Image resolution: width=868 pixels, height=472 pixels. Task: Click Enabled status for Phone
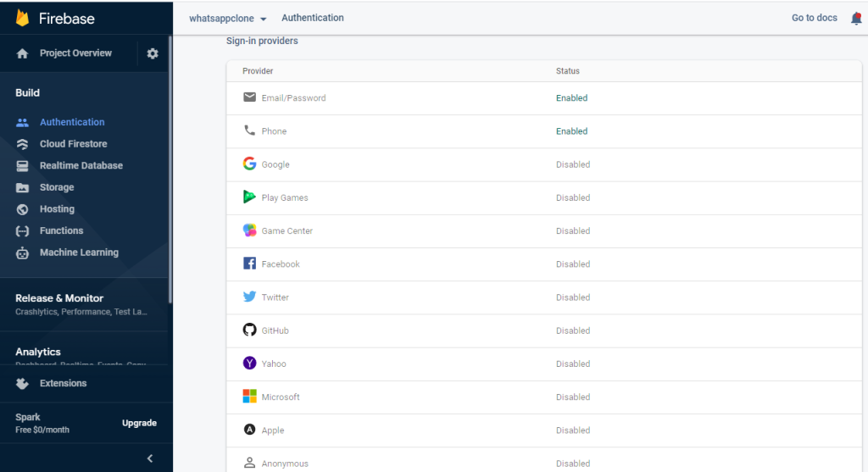click(x=572, y=131)
